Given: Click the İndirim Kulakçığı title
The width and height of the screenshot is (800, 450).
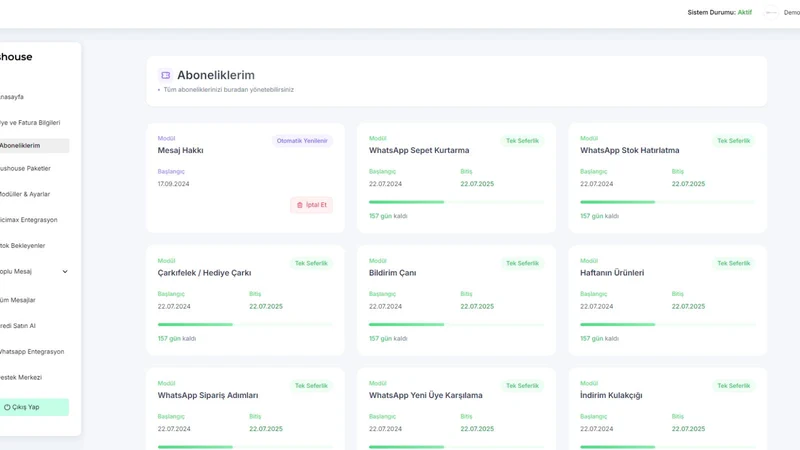Looking at the screenshot, I should pyautogui.click(x=611, y=395).
